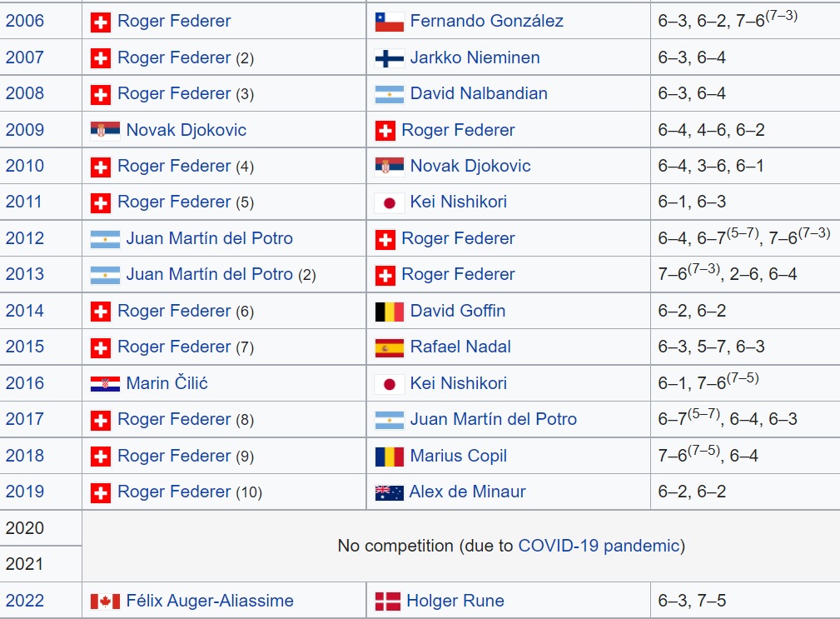Image resolution: width=840 pixels, height=619 pixels.
Task: Click the Finland flag next to Jarkko Nieminen
Action: [x=390, y=57]
